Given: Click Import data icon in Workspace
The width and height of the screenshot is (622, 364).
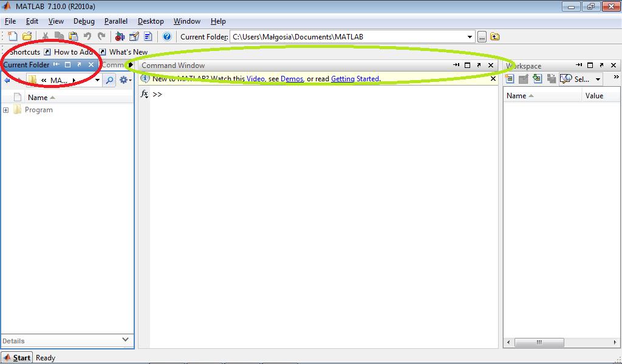Looking at the screenshot, I should (x=538, y=79).
